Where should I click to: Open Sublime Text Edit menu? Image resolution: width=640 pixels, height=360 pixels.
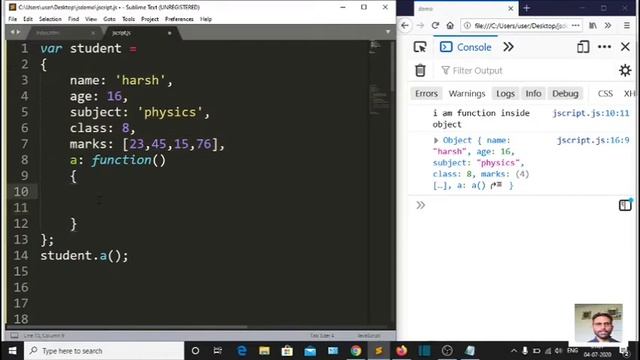coord(28,19)
